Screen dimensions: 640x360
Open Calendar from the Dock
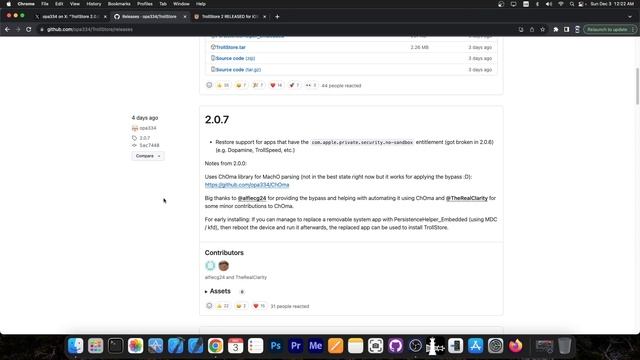(x=236, y=346)
